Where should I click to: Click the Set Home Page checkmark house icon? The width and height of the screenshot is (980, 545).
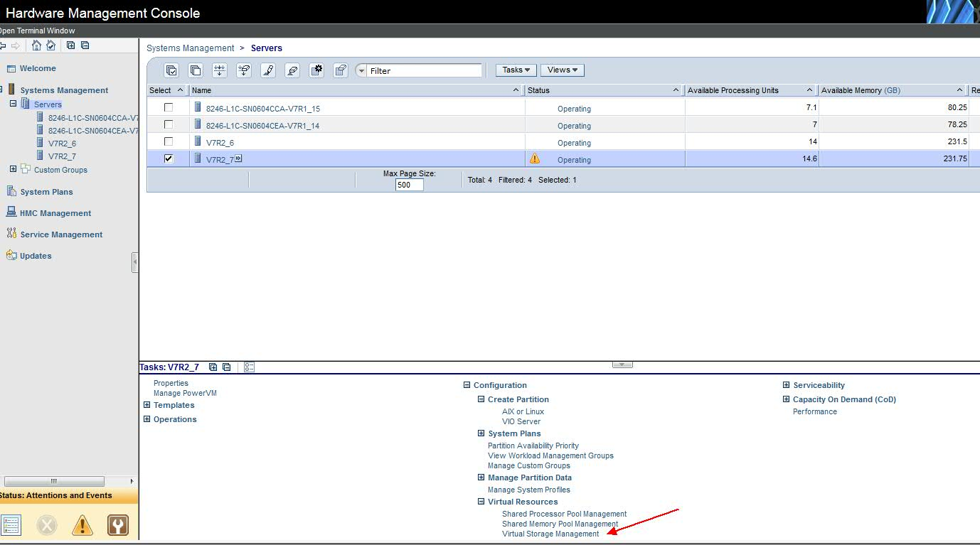pos(50,45)
